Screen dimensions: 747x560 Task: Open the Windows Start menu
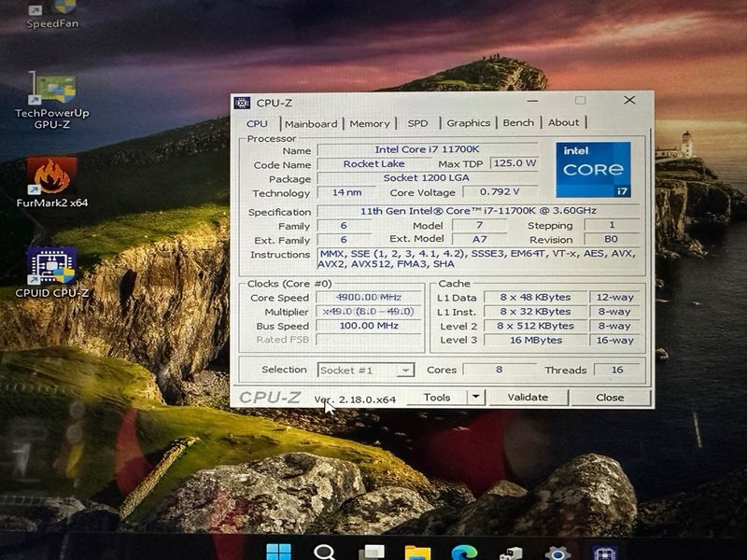pos(278,553)
